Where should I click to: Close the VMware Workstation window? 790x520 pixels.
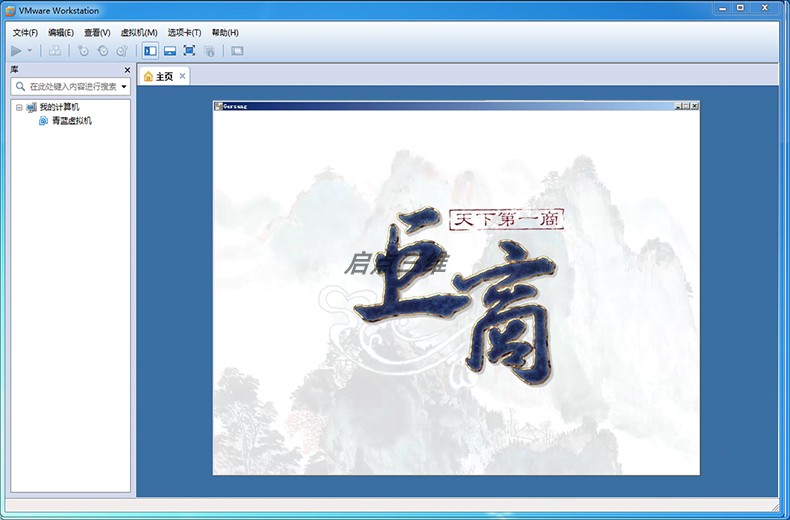[765, 8]
